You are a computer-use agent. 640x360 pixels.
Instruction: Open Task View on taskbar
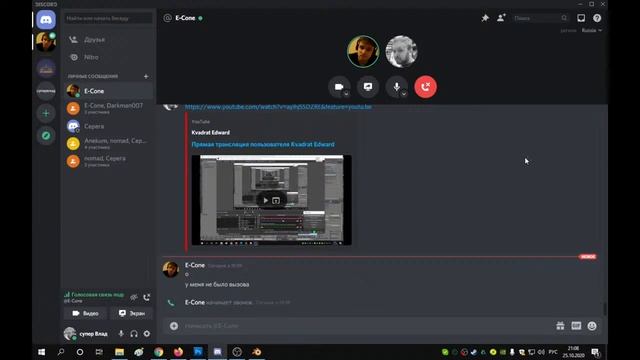pos(99,352)
